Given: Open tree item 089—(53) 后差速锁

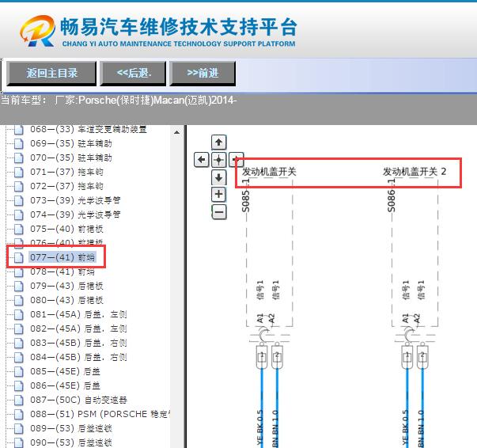Looking at the screenshot, I should [71, 428].
